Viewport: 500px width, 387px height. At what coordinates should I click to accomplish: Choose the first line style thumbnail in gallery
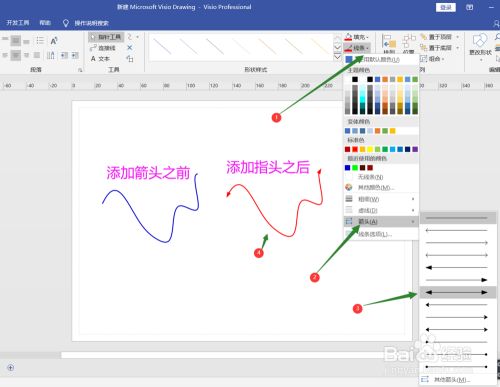(162, 47)
